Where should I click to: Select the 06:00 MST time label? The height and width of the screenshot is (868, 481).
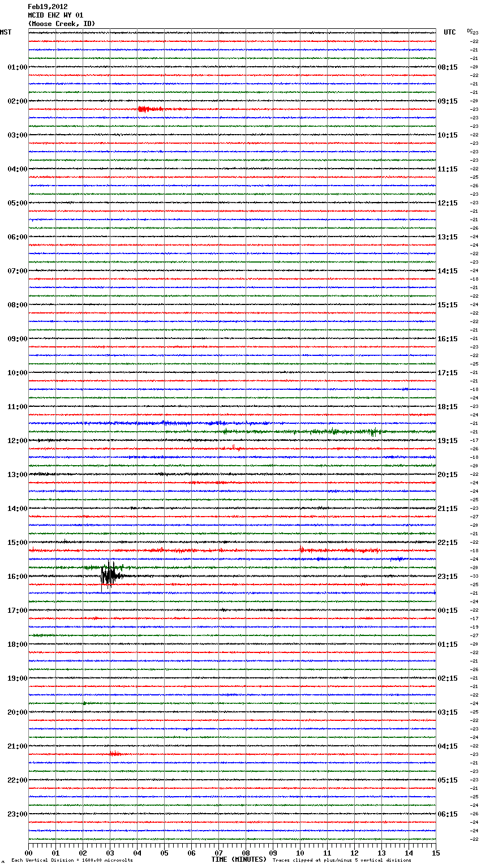click(x=18, y=237)
